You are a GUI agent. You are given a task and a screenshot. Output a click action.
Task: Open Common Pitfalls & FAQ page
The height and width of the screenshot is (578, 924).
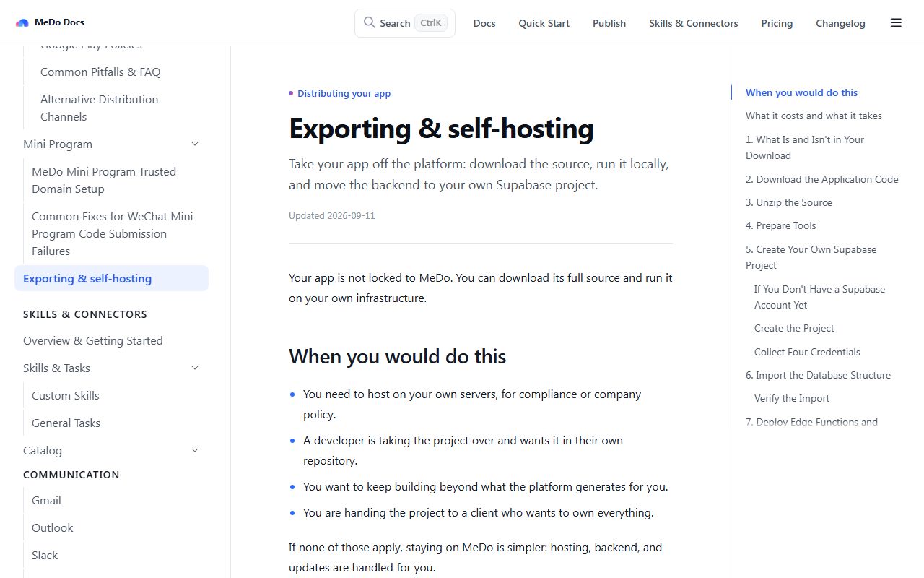(x=100, y=72)
